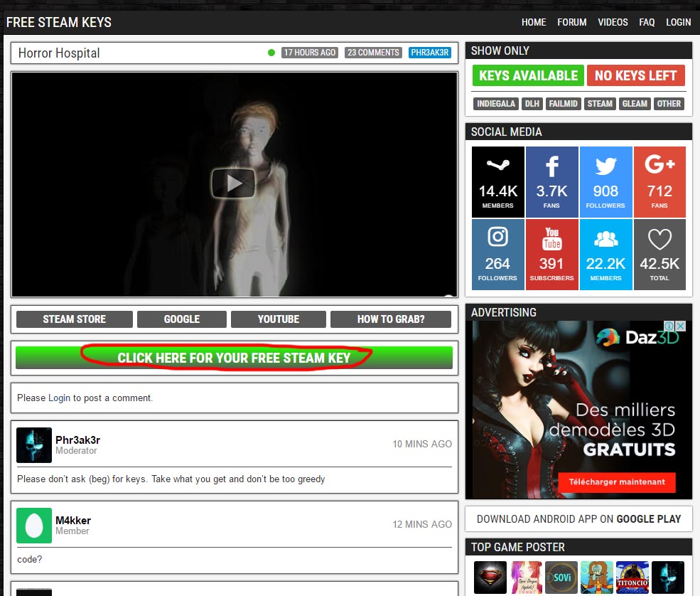
Task: Select the anime girl top poster avatar
Action: tap(526, 578)
